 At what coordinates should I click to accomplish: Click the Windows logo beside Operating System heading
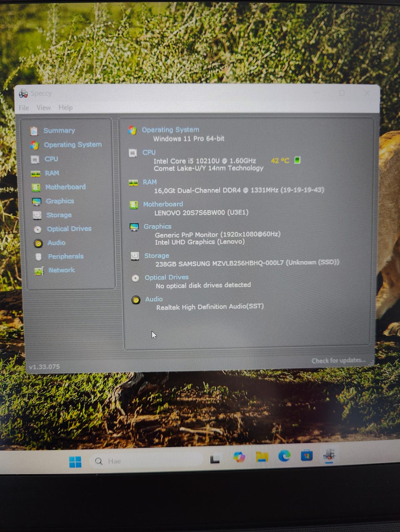tap(132, 130)
